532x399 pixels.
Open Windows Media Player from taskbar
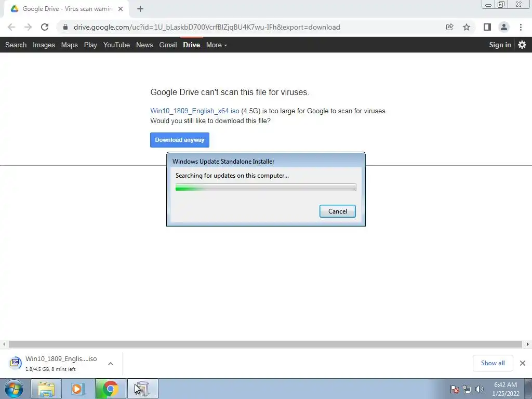pos(78,389)
